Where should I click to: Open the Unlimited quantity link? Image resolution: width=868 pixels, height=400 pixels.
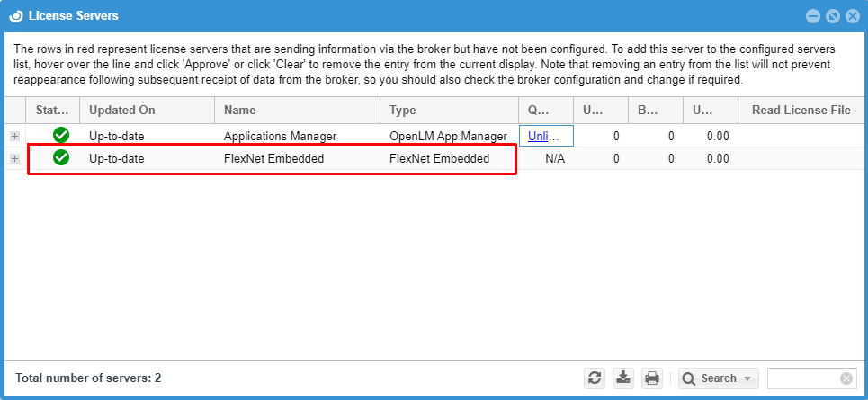coord(545,136)
